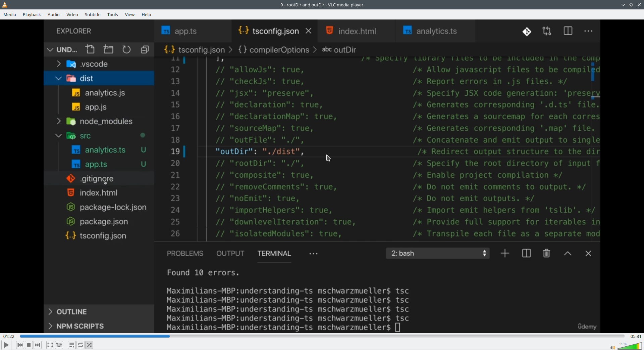Expand the OUTLINE section

[99, 312]
